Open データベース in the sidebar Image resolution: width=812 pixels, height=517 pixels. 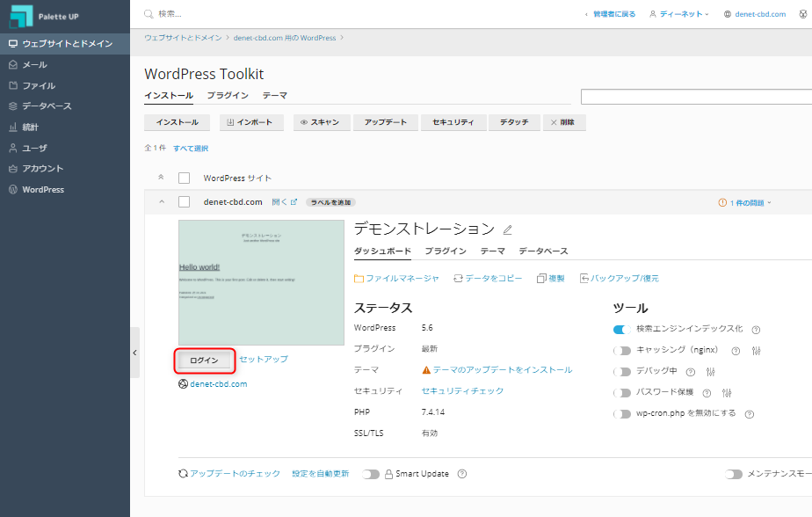(65, 106)
